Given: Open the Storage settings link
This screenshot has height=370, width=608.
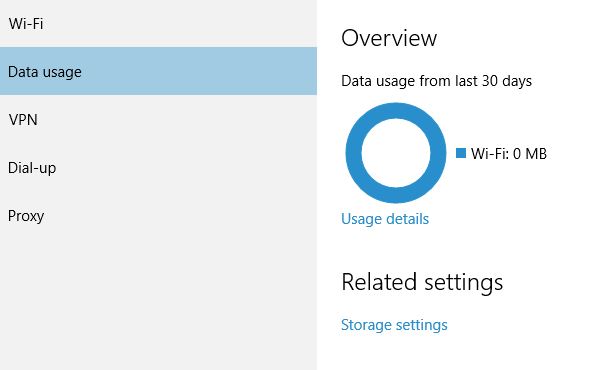Looking at the screenshot, I should (394, 325).
